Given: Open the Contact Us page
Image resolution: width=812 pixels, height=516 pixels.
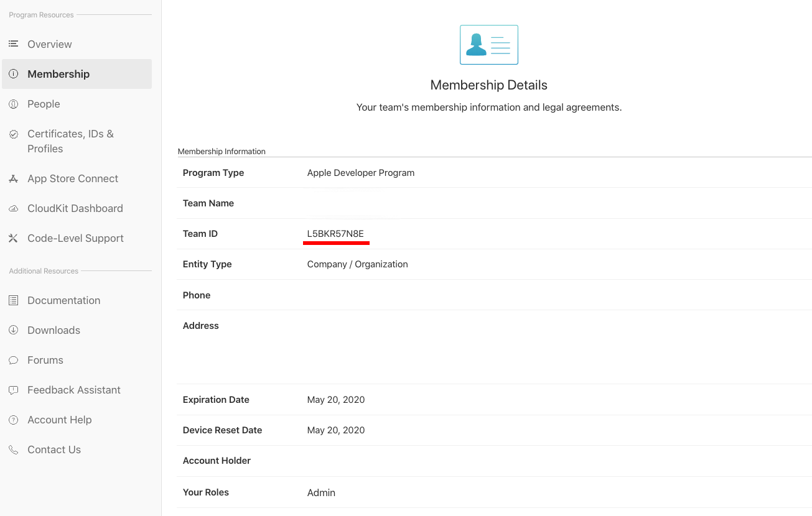Looking at the screenshot, I should (54, 449).
